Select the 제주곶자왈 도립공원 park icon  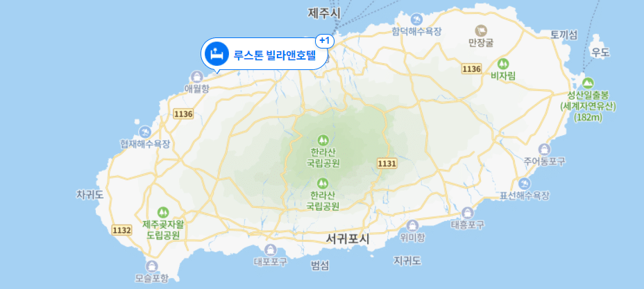click(x=163, y=212)
